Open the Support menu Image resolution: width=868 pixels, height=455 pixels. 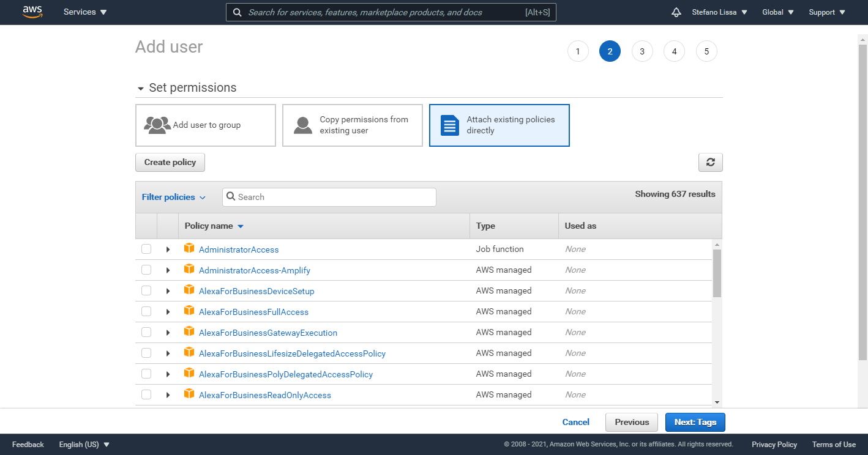pos(827,12)
